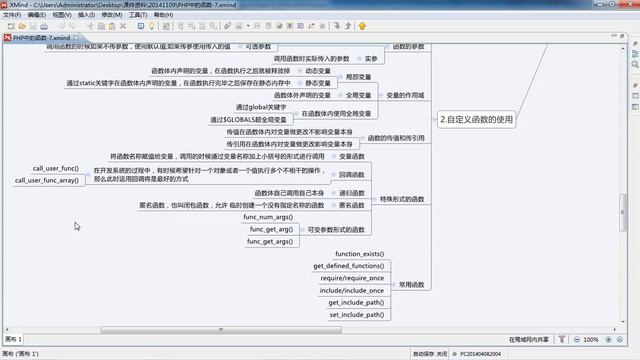
Task: Click the Paste clipboard icon
Action: pyautogui.click(x=112, y=26)
